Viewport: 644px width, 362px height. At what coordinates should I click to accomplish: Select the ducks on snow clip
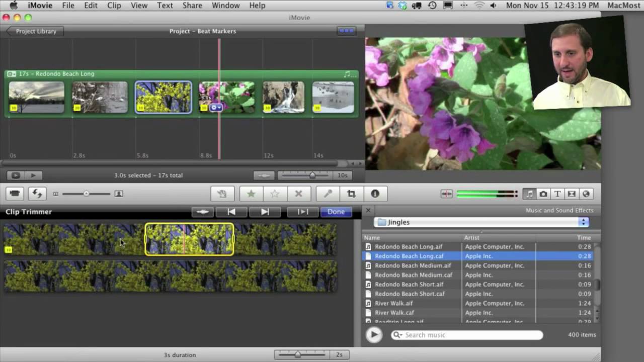tap(333, 97)
